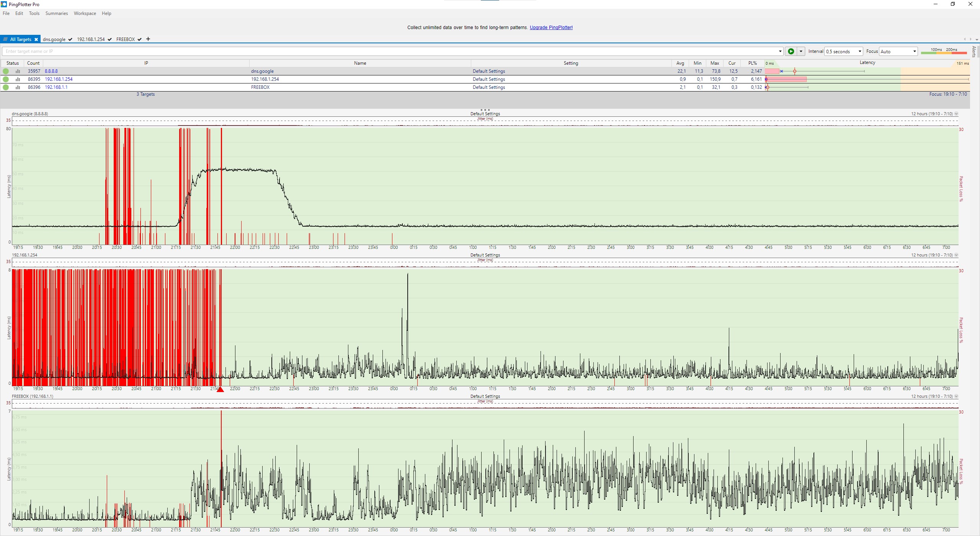The width and height of the screenshot is (980, 536).
Task: Click the plus icon to add target tab
Action: (148, 39)
